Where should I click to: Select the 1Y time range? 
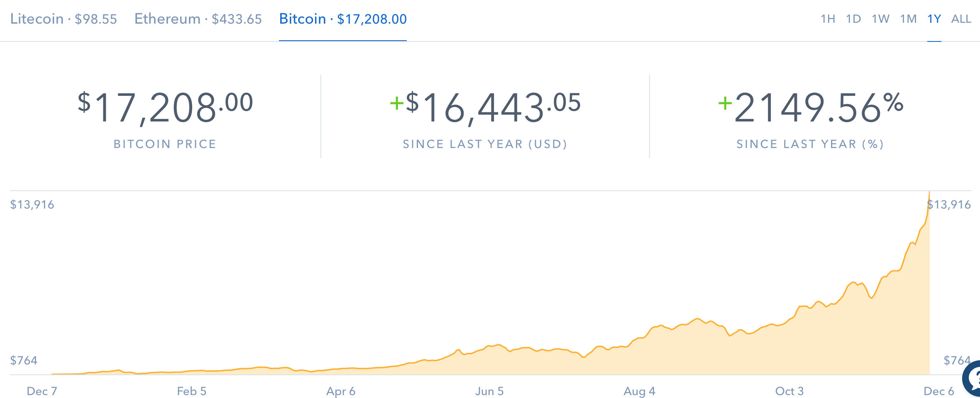coord(934,19)
